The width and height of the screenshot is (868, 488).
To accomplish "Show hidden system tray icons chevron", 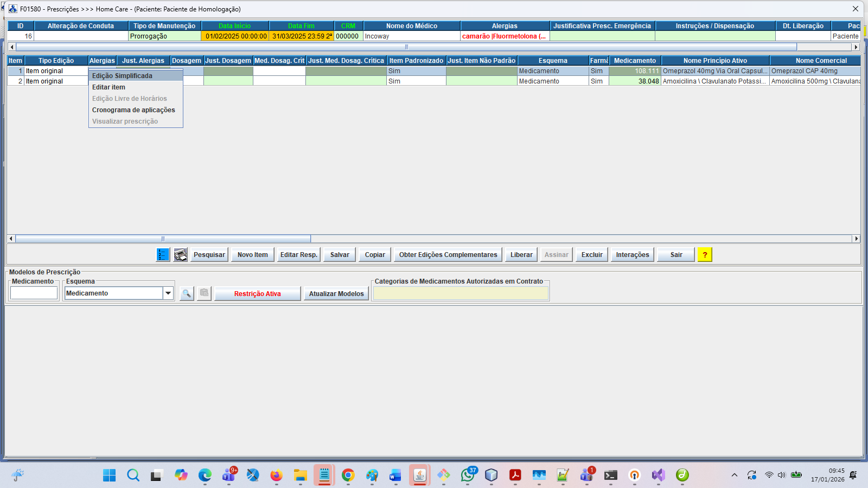I will click(734, 476).
